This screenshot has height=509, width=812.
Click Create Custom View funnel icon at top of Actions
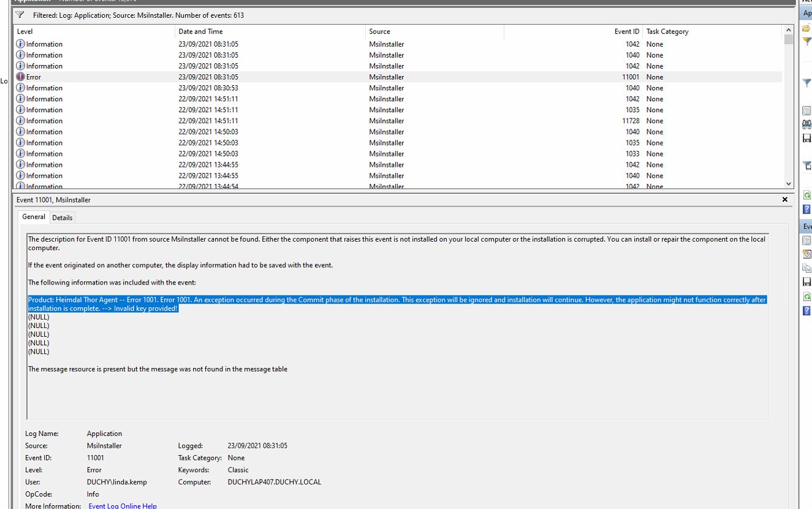tap(806, 41)
